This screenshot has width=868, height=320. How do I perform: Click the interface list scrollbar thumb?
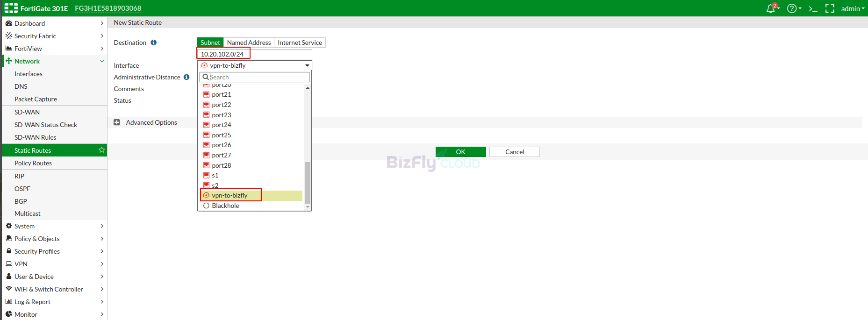[x=308, y=182]
